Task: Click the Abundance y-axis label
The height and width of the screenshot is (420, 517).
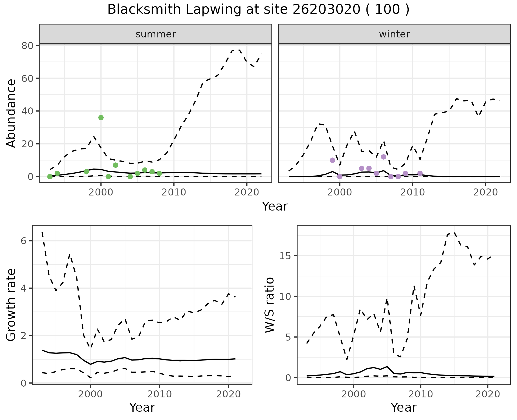Action: pyautogui.click(x=11, y=113)
